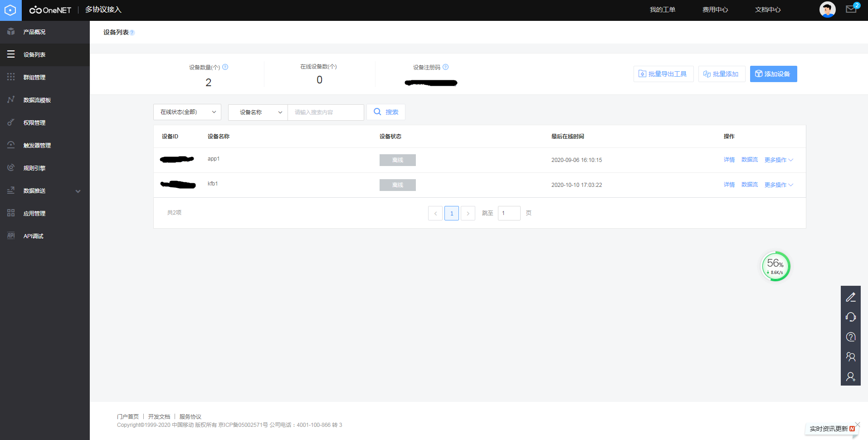
Task: Click the 设备状态 column header
Action: (x=390, y=137)
